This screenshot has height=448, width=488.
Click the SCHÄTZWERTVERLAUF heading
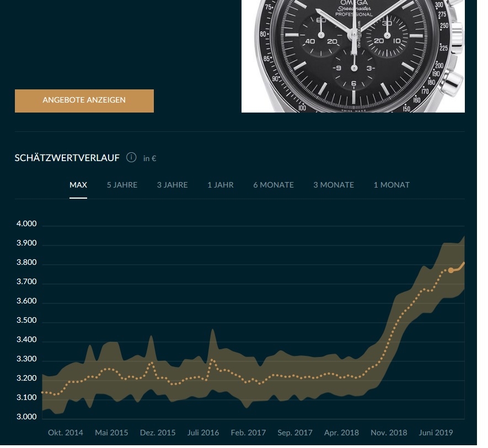(x=67, y=158)
